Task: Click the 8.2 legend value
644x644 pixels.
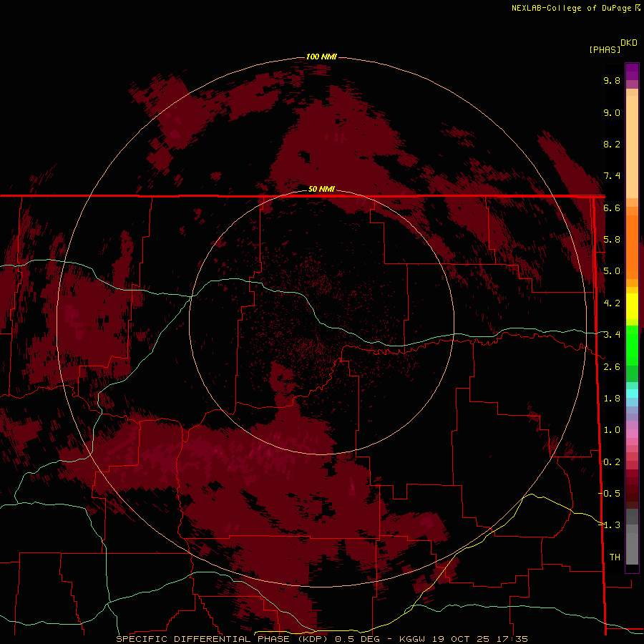Action: [612, 144]
